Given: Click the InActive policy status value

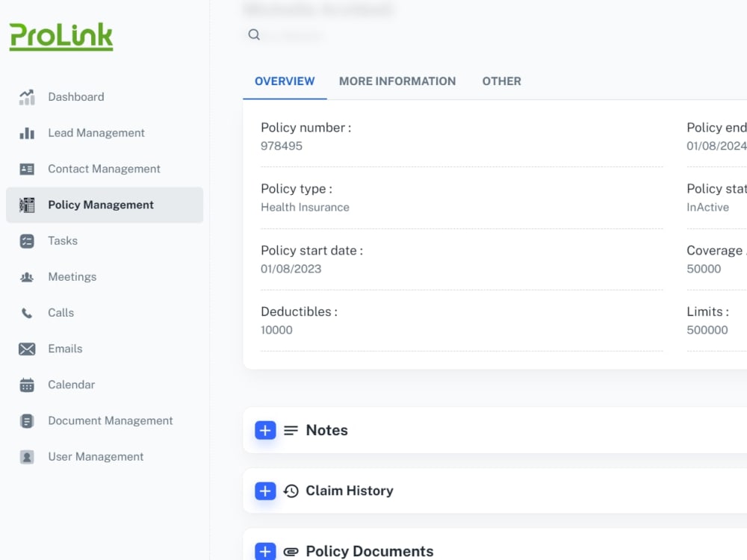Looking at the screenshot, I should pyautogui.click(x=708, y=208).
